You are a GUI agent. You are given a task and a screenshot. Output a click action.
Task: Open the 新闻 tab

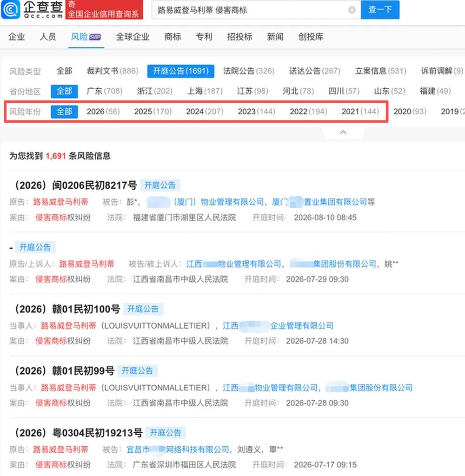(x=275, y=37)
